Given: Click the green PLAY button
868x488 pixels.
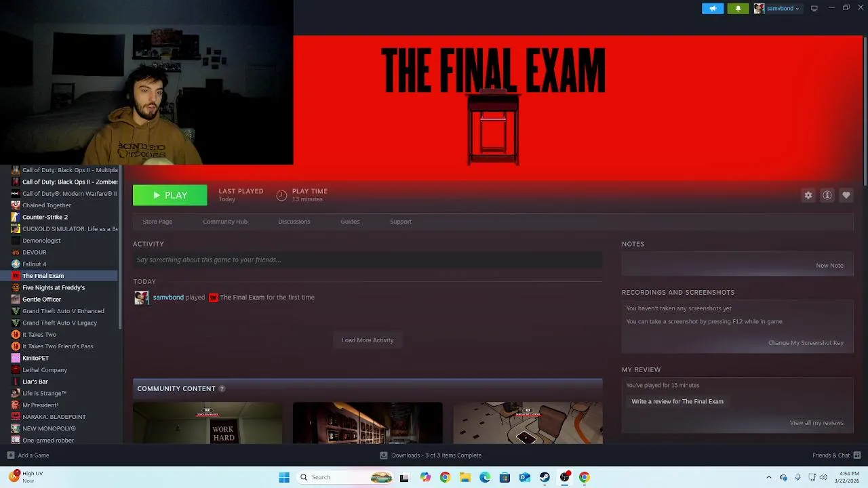Looking at the screenshot, I should [x=170, y=195].
